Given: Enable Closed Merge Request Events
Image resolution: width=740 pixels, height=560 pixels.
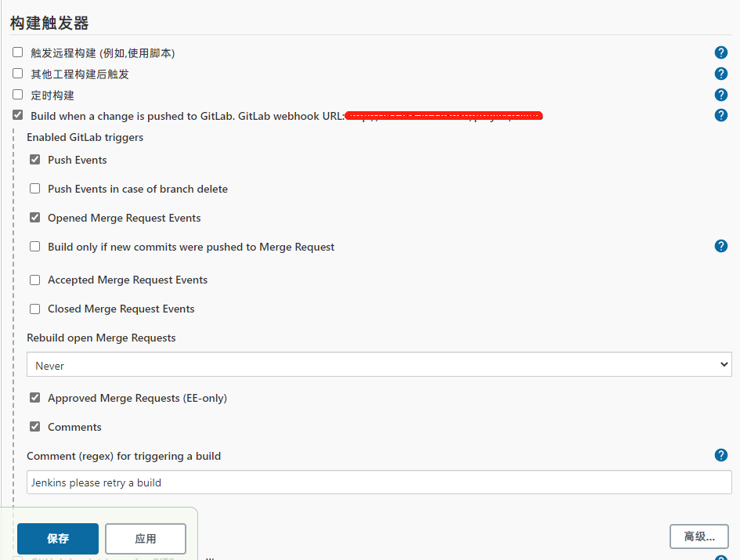Looking at the screenshot, I should click(35, 309).
